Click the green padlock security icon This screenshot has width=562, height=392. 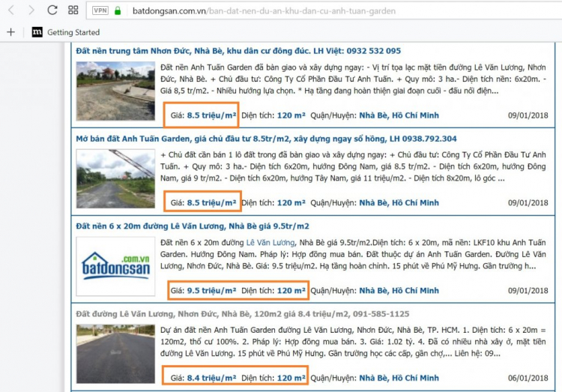click(118, 10)
